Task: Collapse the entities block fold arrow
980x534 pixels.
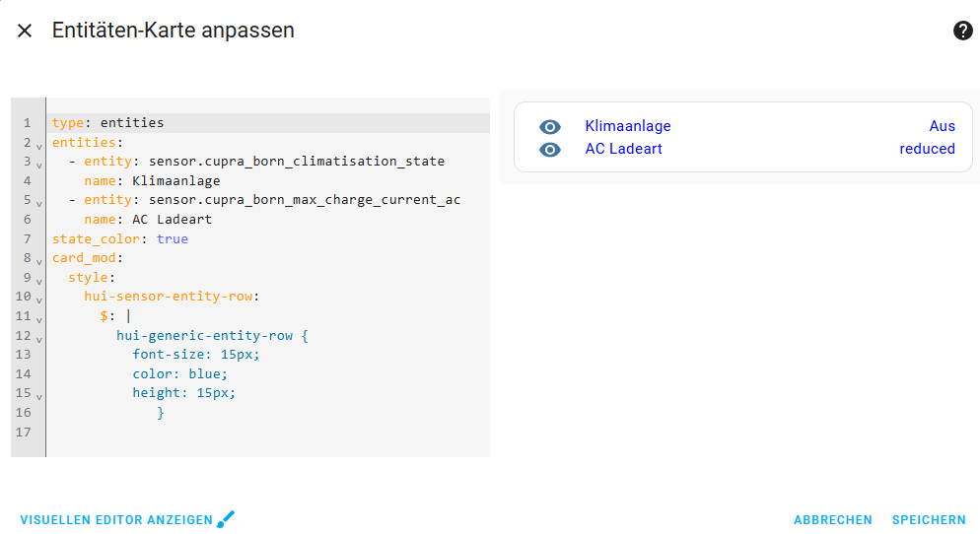Action: [x=38, y=146]
